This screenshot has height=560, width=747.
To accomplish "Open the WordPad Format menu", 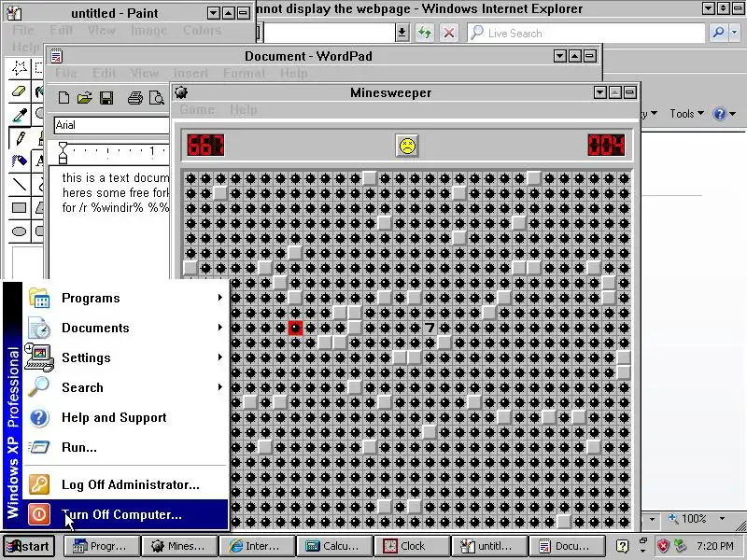I will point(244,73).
